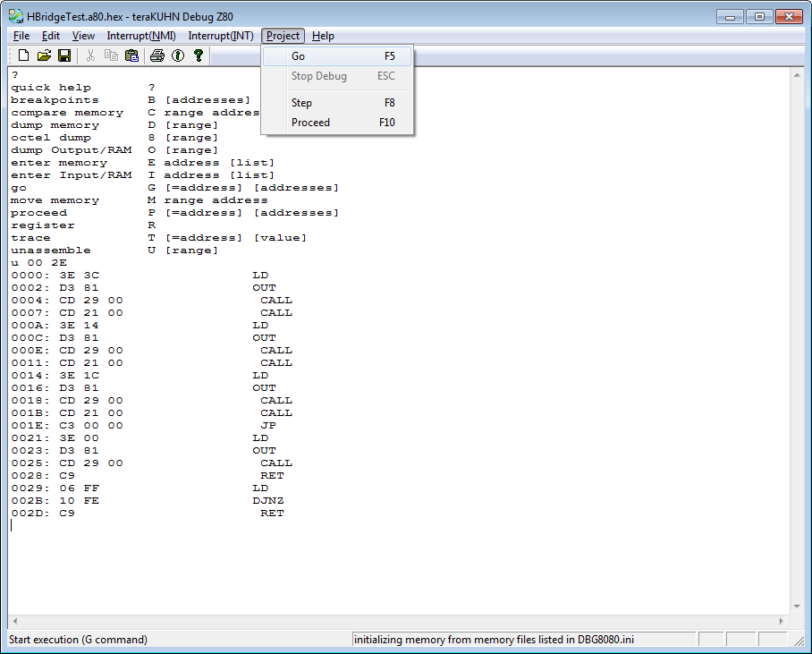Open the Edit menu
Screen dimensions: 812x654
point(51,36)
